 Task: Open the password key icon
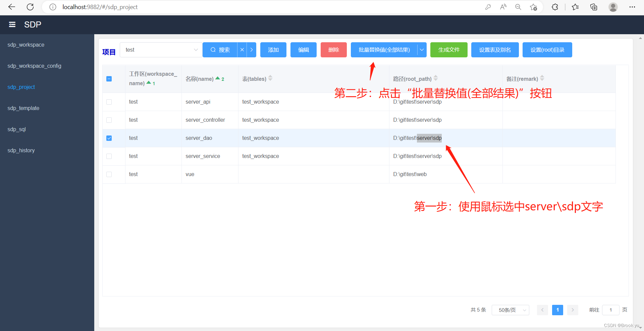coord(488,7)
